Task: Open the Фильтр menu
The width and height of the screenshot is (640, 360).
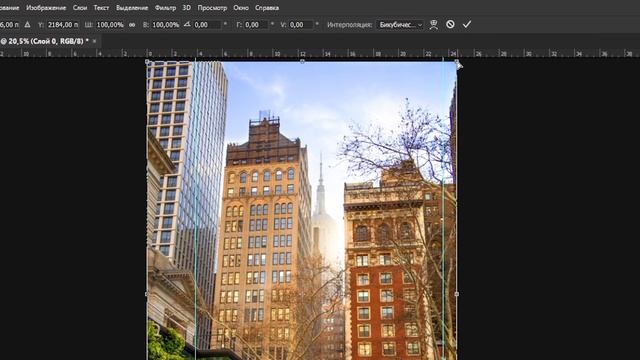Action: [x=165, y=8]
